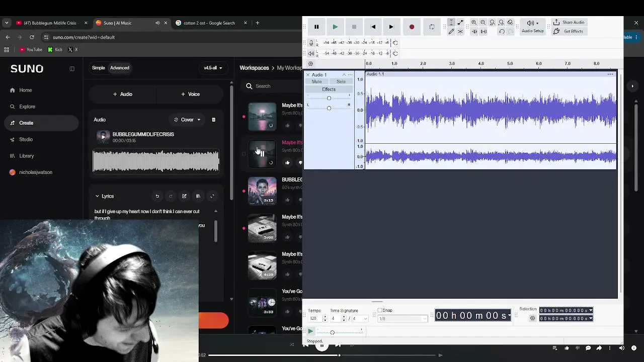The height and width of the screenshot is (362, 644).
Task: Start recording with the red Record button
Action: click(x=412, y=27)
